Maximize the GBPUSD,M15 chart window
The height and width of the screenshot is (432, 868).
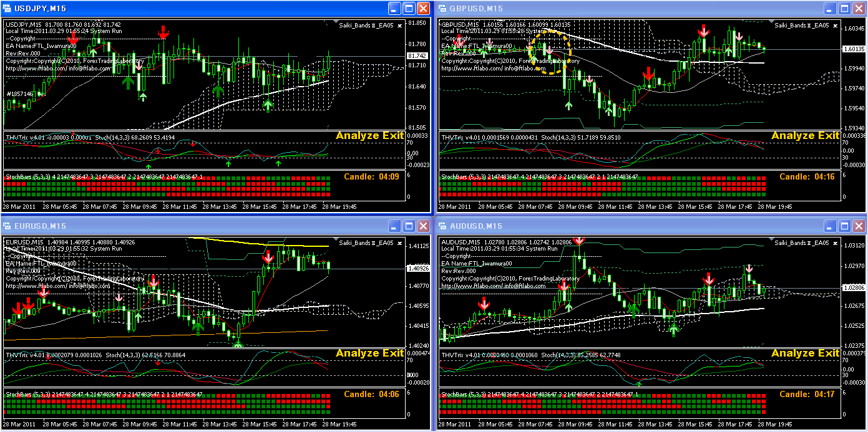pyautogui.click(x=844, y=8)
